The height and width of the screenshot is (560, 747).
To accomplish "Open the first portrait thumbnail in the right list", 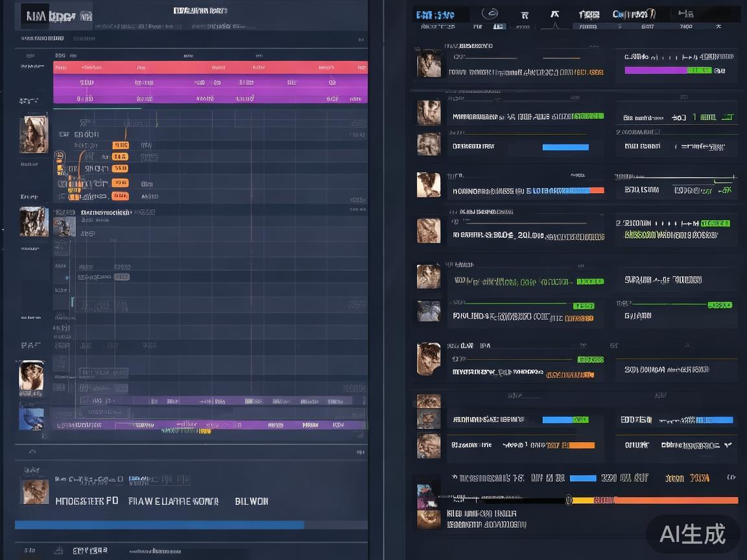I will coord(429,64).
